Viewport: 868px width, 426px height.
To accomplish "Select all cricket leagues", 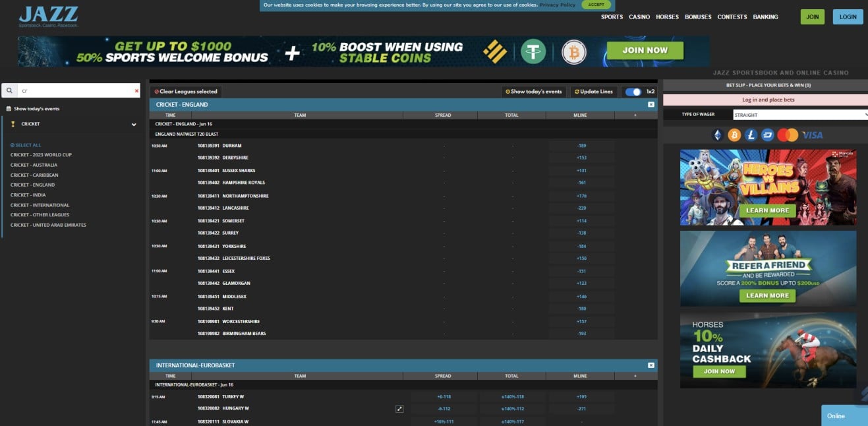I will coord(26,145).
